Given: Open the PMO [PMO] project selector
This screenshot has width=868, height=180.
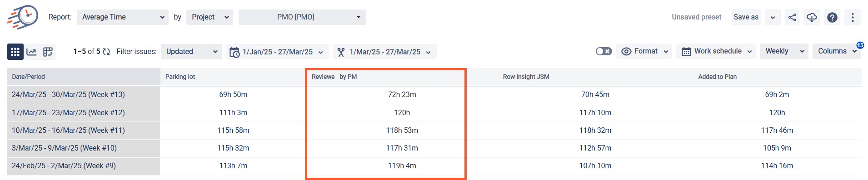Looking at the screenshot, I should tap(302, 17).
